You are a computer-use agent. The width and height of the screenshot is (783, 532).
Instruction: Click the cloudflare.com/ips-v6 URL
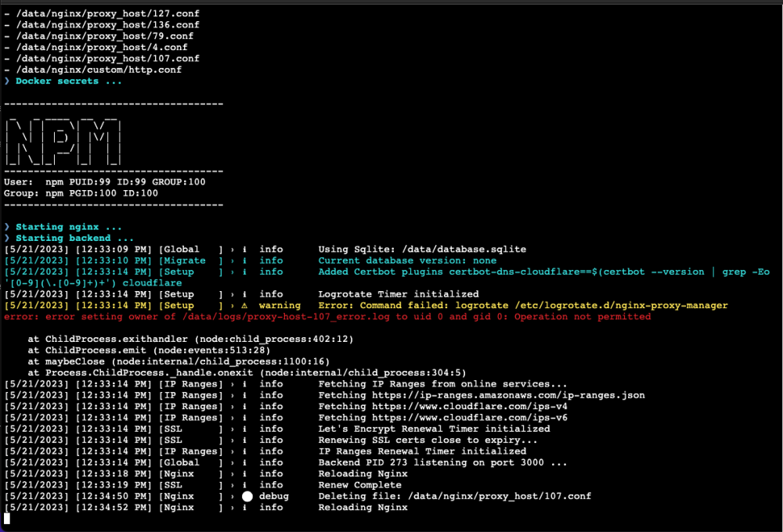click(x=469, y=418)
